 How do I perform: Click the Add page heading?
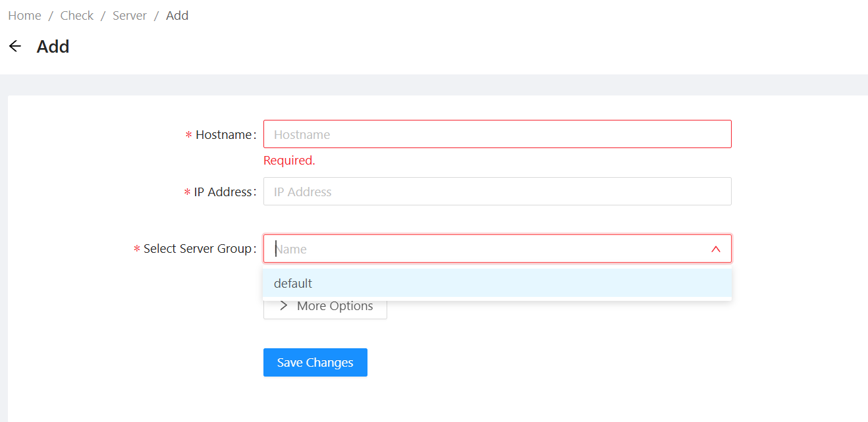53,47
